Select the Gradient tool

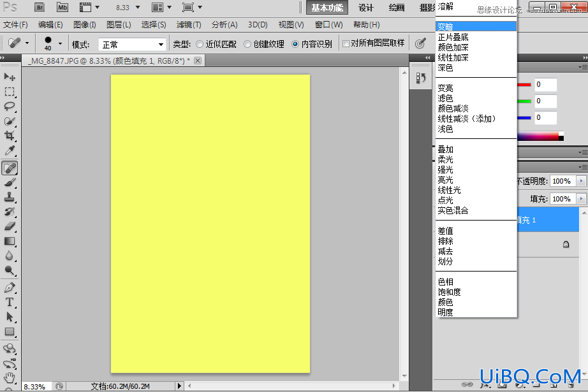coord(10,241)
